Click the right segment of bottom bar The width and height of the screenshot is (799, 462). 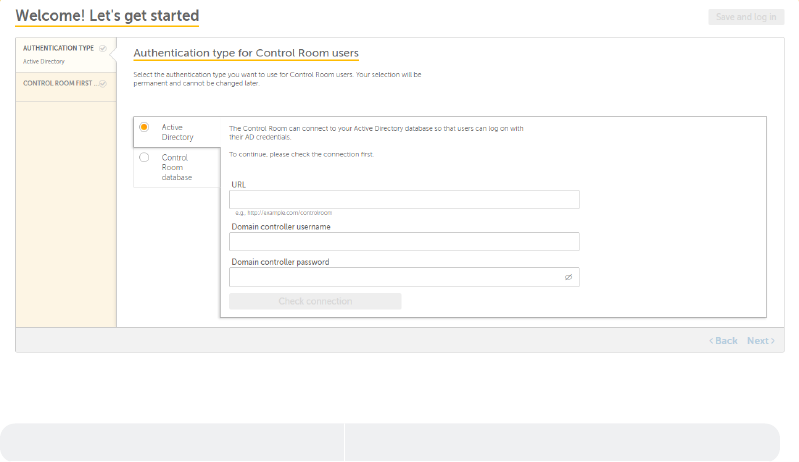(x=562, y=442)
